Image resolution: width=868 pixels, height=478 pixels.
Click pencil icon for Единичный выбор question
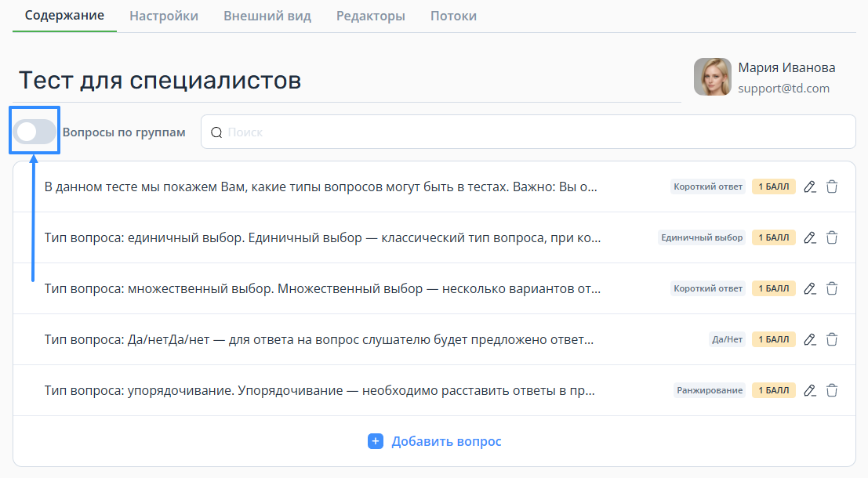[x=810, y=237]
